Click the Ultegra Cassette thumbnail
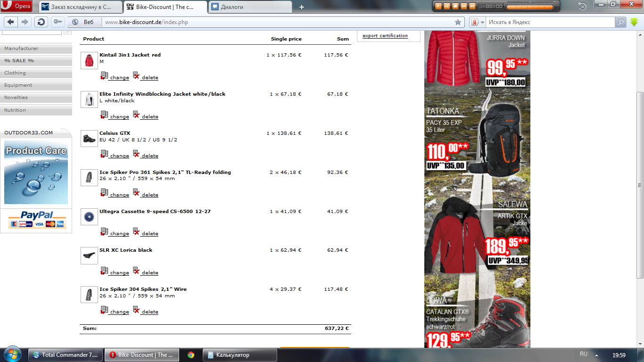 [x=89, y=217]
